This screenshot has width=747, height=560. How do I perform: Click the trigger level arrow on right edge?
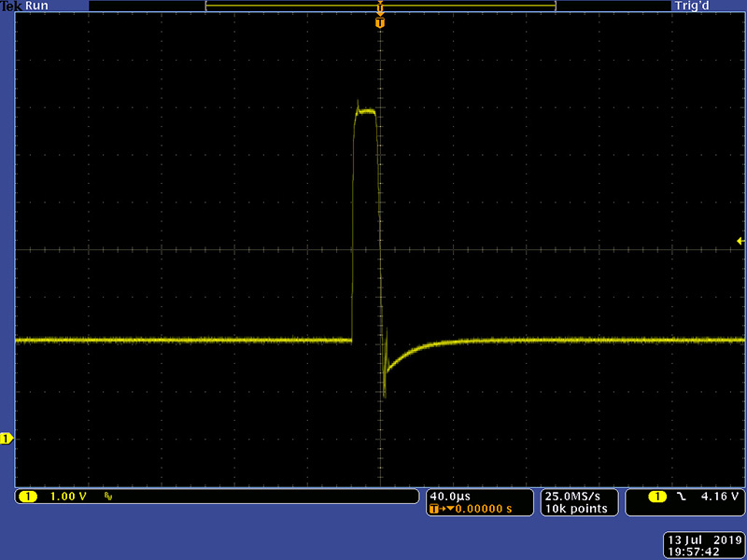[x=740, y=242]
